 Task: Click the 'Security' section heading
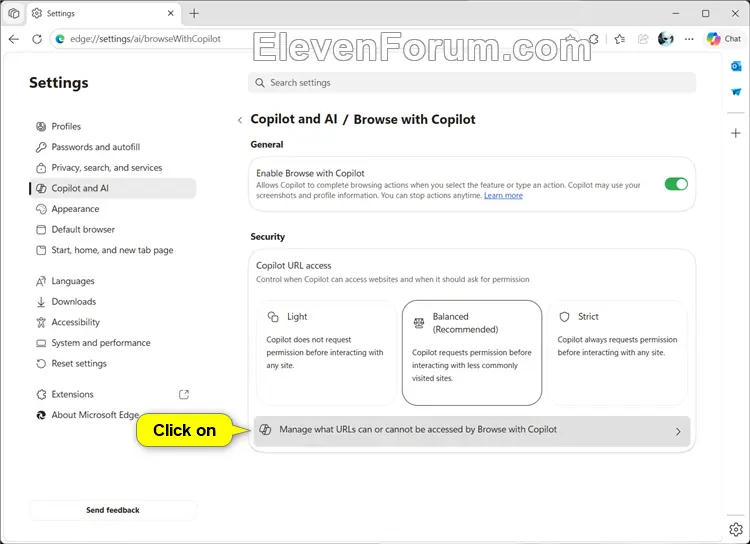tap(267, 236)
